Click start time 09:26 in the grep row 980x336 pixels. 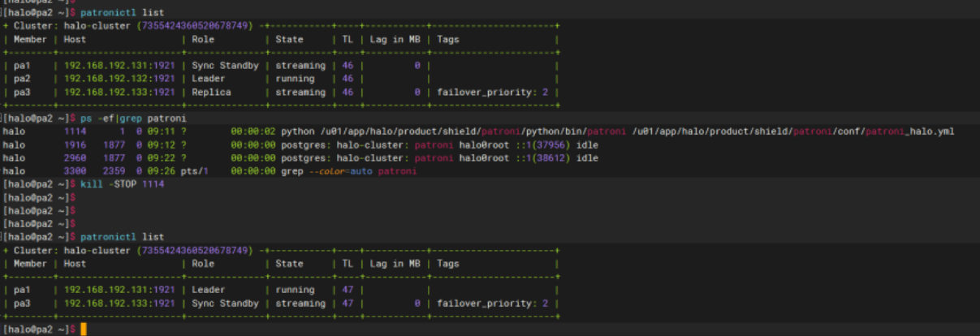(162, 170)
